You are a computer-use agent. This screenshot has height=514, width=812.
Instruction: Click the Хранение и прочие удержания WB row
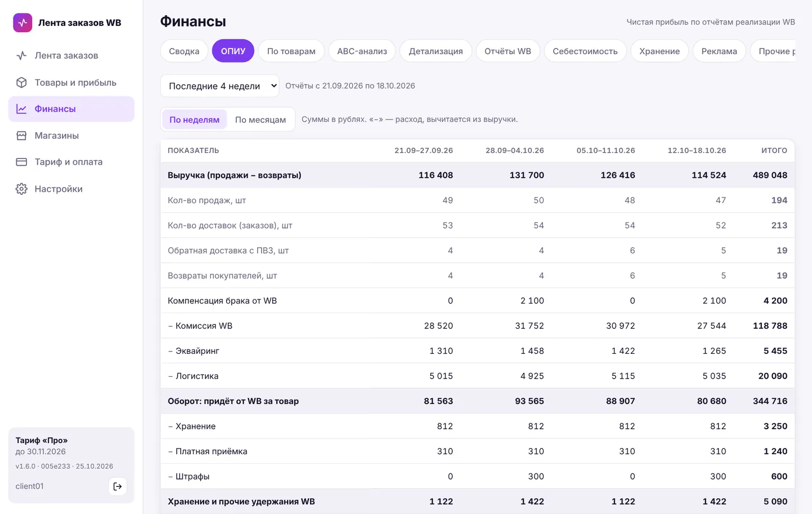pyautogui.click(x=478, y=502)
